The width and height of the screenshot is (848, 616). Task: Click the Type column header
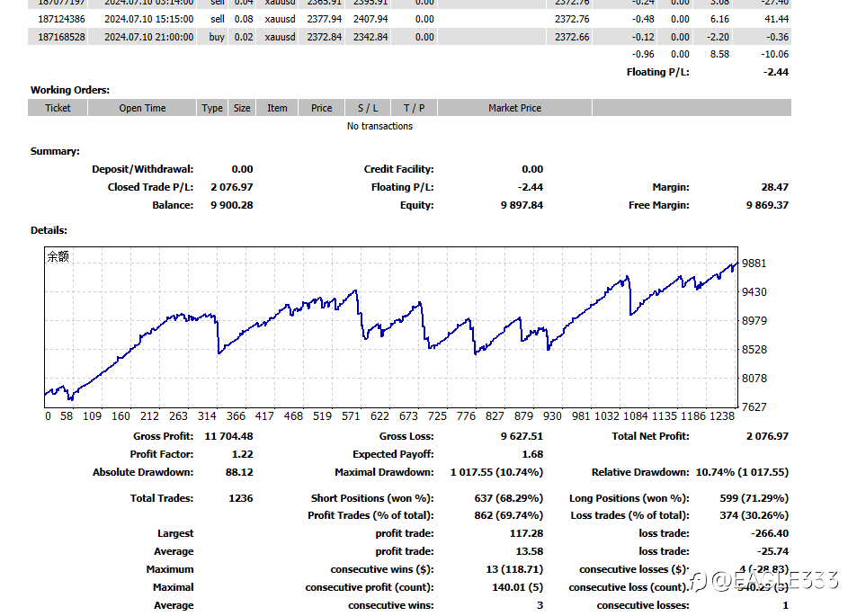pos(212,108)
